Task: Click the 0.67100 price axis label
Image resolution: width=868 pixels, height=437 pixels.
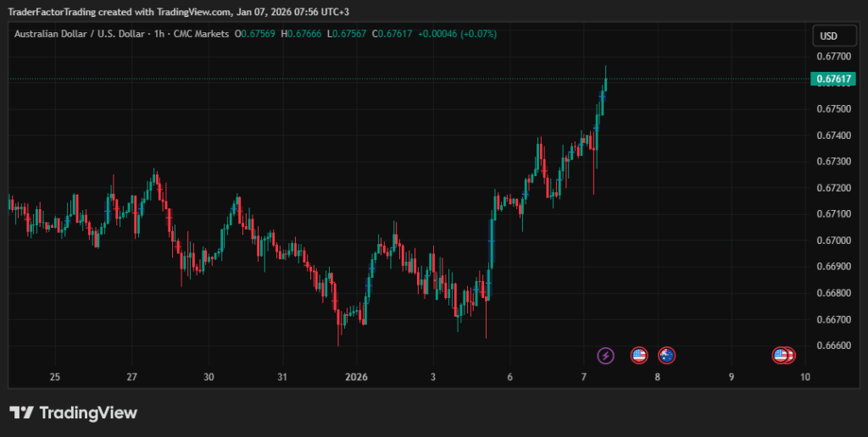Action: pos(833,213)
